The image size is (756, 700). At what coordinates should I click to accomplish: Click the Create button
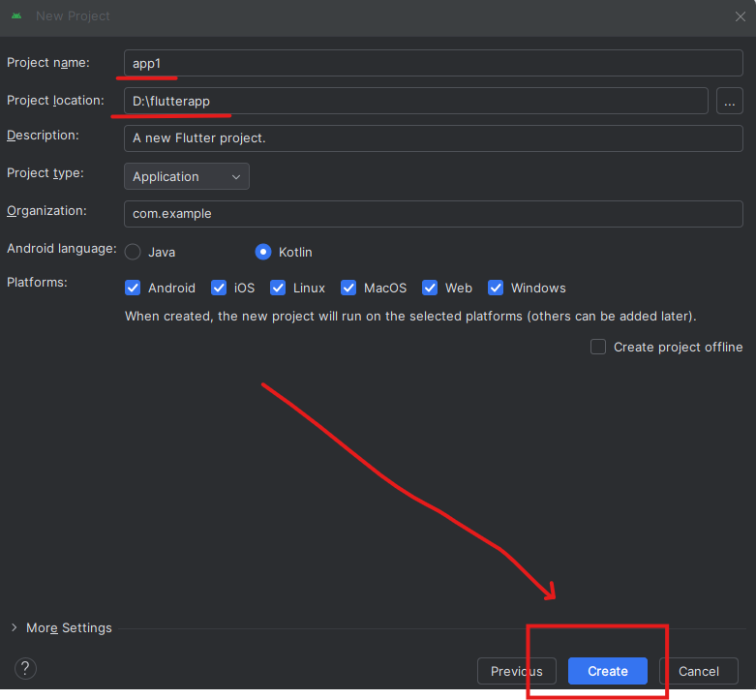607,671
